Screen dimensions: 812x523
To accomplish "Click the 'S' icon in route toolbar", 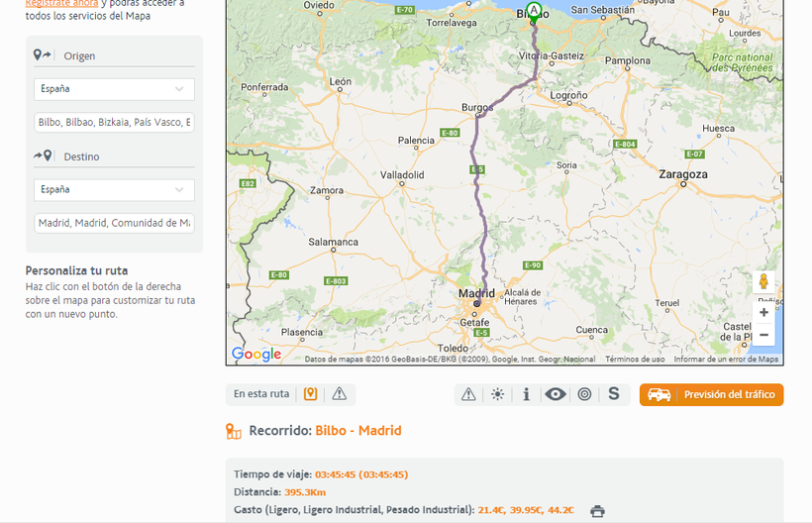I will point(614,394).
